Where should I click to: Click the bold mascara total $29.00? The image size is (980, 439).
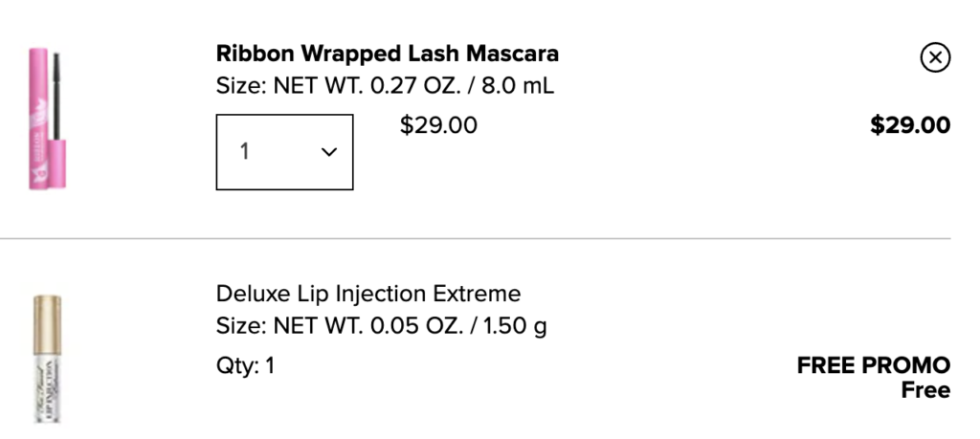[x=909, y=125]
